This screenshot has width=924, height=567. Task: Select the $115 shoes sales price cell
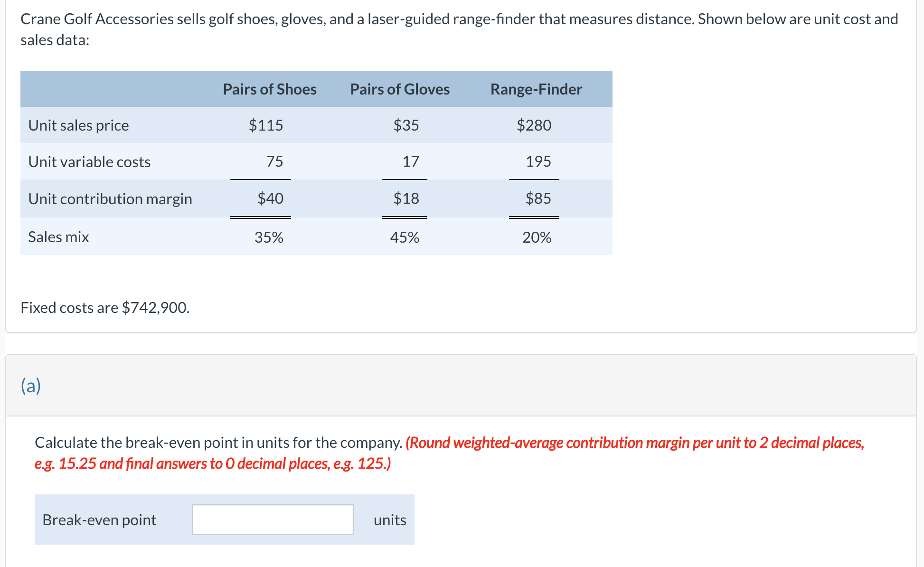[266, 125]
